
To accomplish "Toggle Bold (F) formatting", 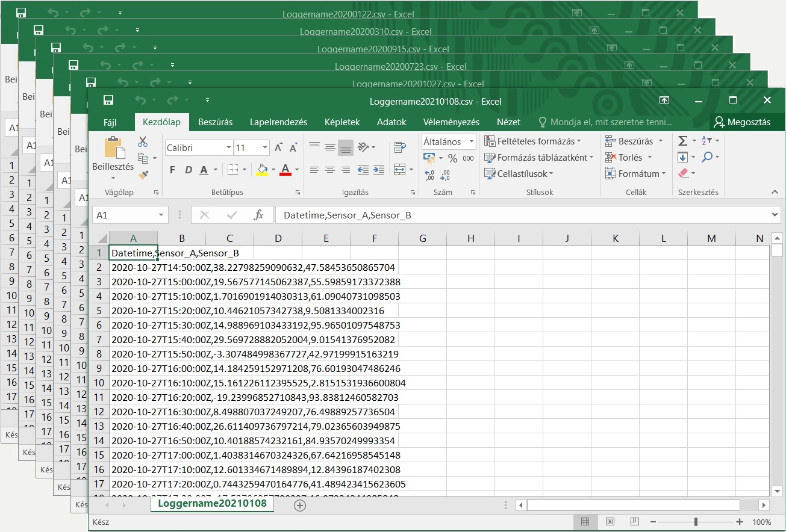I will pyautogui.click(x=172, y=170).
